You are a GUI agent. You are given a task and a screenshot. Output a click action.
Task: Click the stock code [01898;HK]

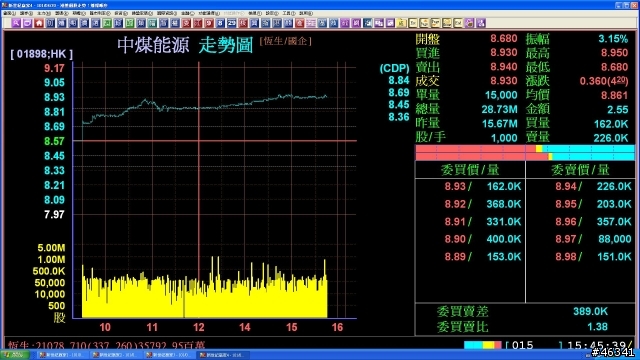[x=42, y=54]
